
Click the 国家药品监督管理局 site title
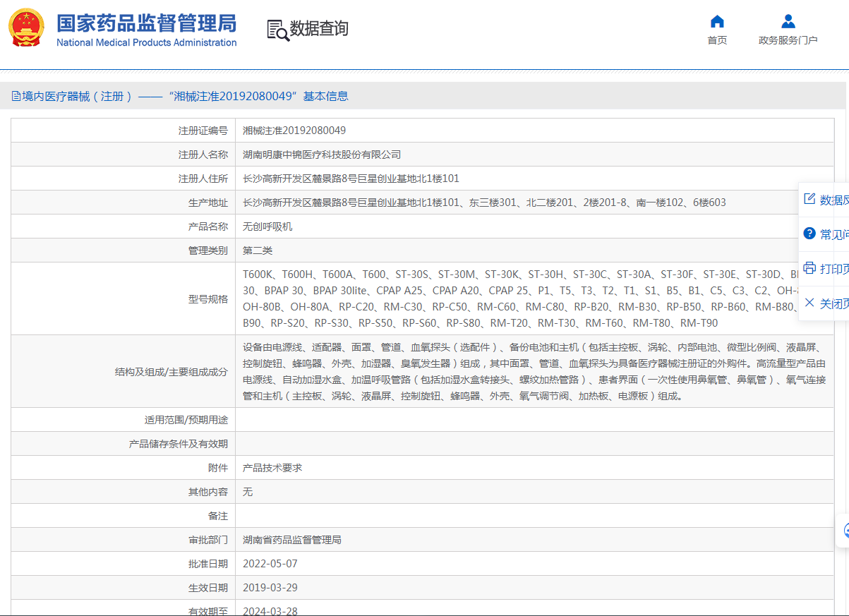coord(147,23)
